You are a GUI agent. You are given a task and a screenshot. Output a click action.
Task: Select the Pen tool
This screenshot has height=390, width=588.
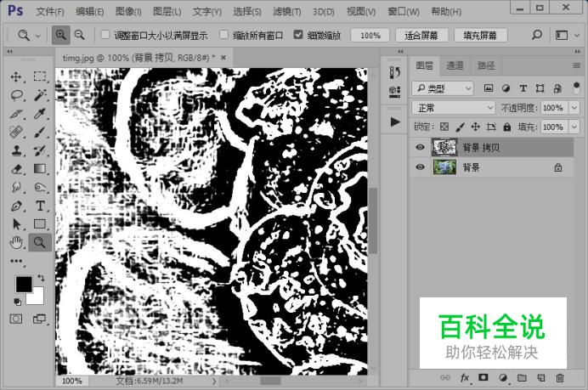(16, 206)
